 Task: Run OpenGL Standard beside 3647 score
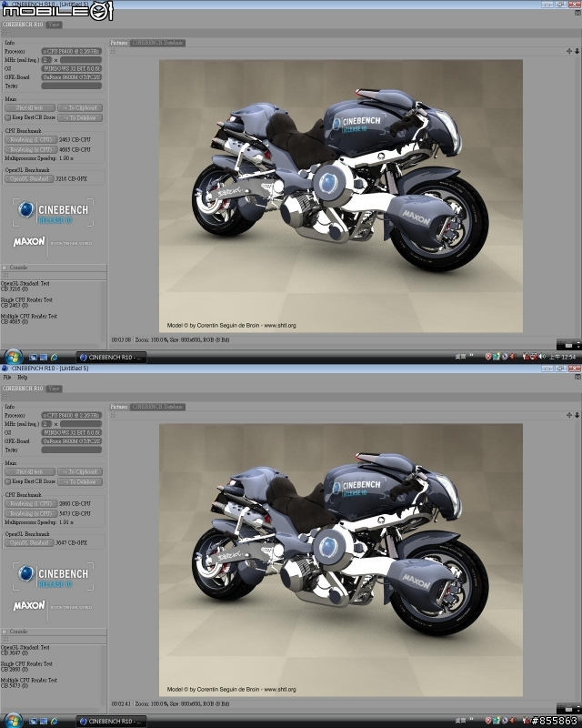click(29, 542)
